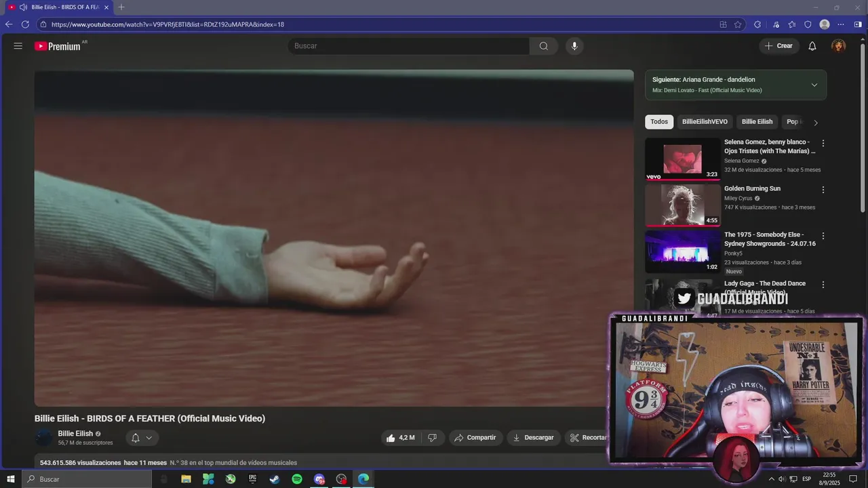Open the Billie Eilish channel name link

[75, 434]
